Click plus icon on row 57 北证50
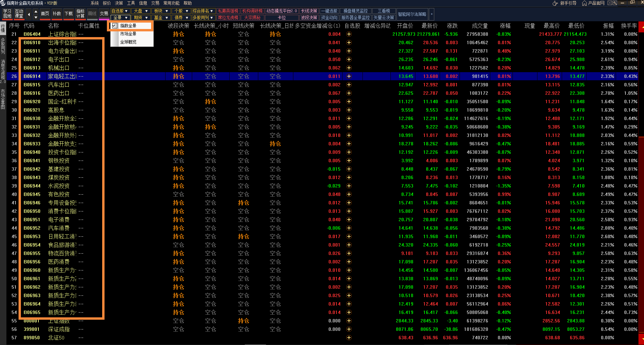The image size is (644, 345). coord(349,338)
